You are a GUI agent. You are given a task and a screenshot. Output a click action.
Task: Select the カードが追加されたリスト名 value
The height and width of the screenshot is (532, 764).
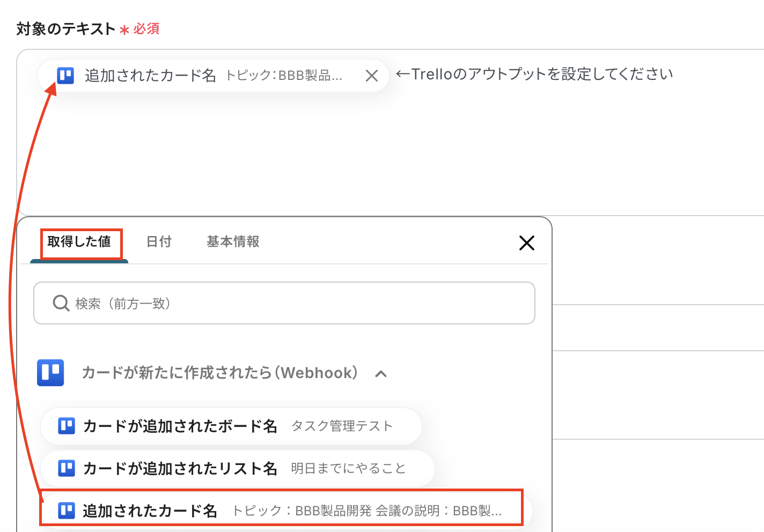237,468
